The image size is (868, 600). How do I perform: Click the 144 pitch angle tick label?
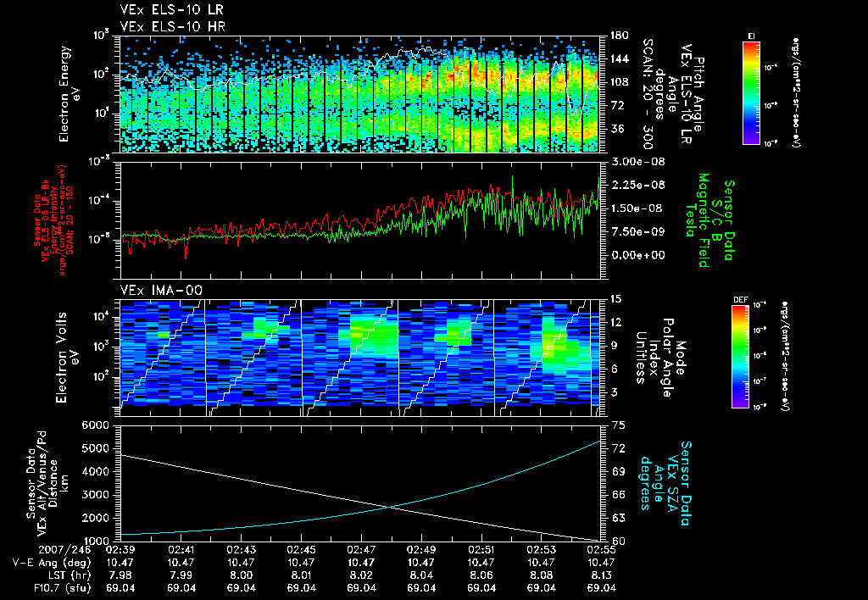[620, 58]
